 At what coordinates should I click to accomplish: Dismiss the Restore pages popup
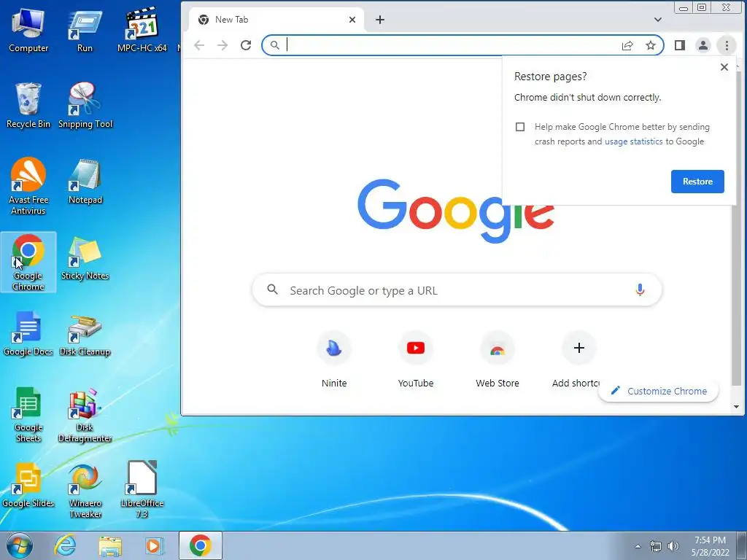click(724, 67)
